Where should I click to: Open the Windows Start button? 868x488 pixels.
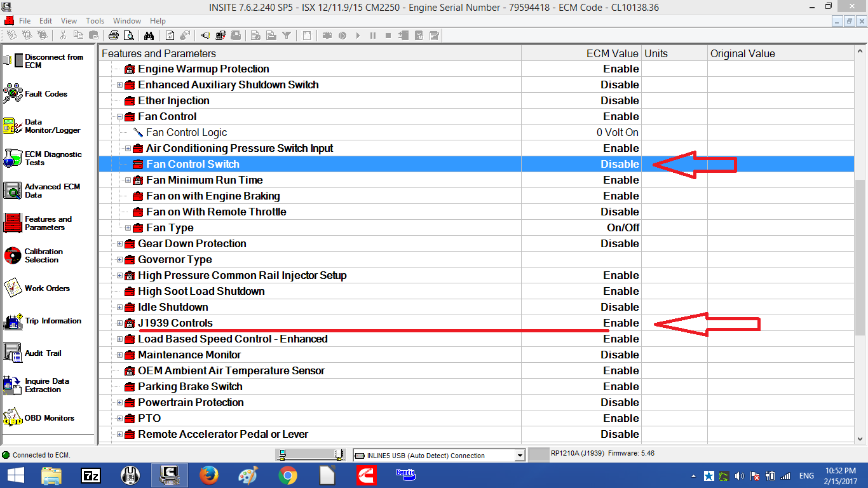15,475
